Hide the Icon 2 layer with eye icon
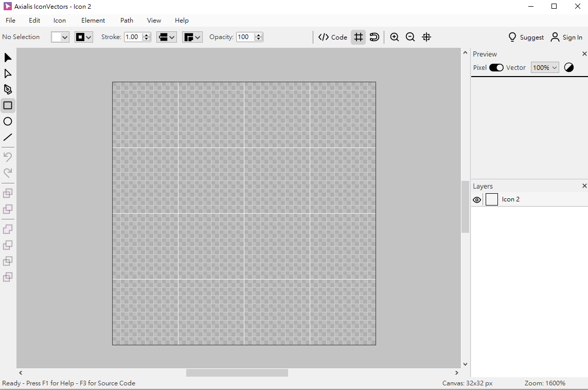The image size is (588, 390). click(x=477, y=200)
